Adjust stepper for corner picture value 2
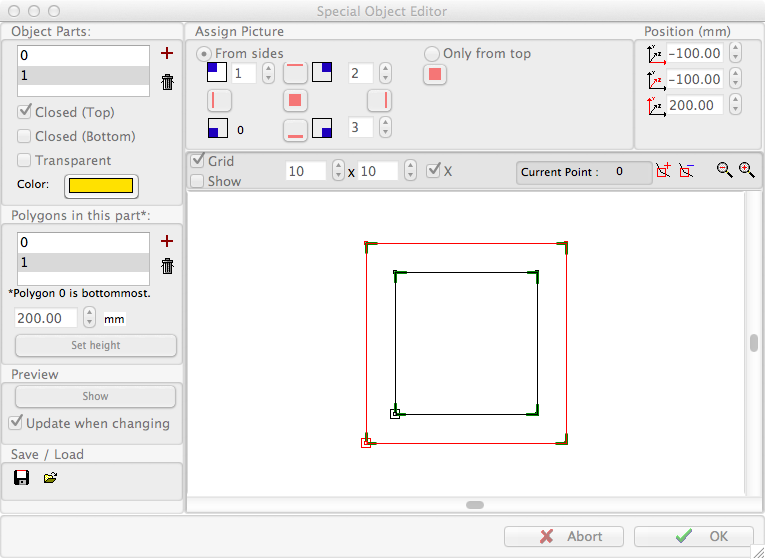The width and height of the screenshot is (765, 559). [x=385, y=73]
